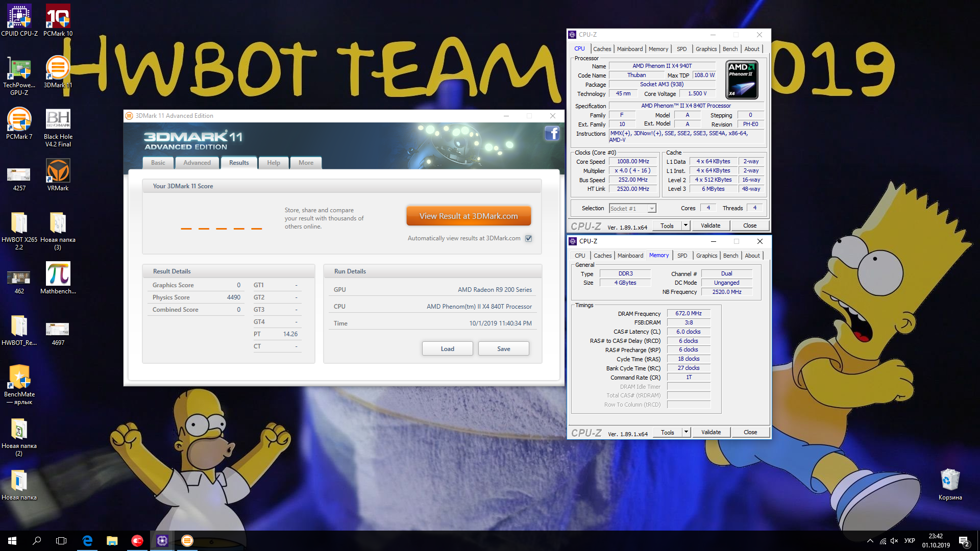
Task: Expand Tools arrow in lower CPU-Z window
Action: point(686,432)
